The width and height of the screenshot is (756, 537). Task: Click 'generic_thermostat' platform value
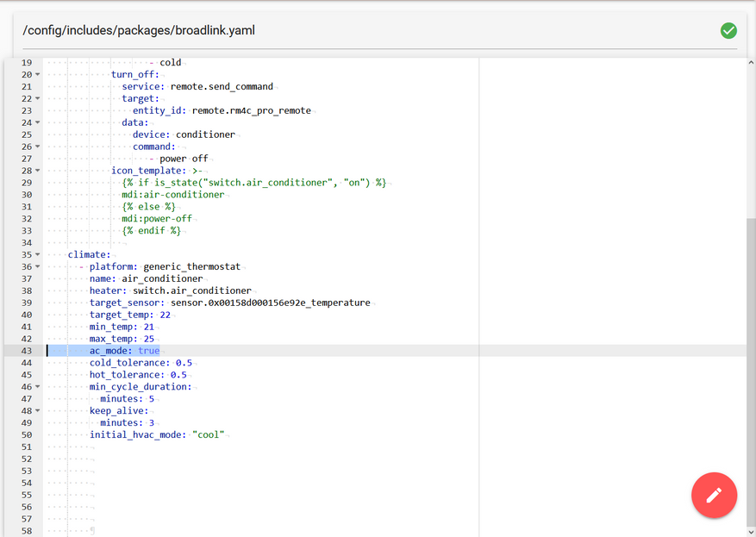192,266
